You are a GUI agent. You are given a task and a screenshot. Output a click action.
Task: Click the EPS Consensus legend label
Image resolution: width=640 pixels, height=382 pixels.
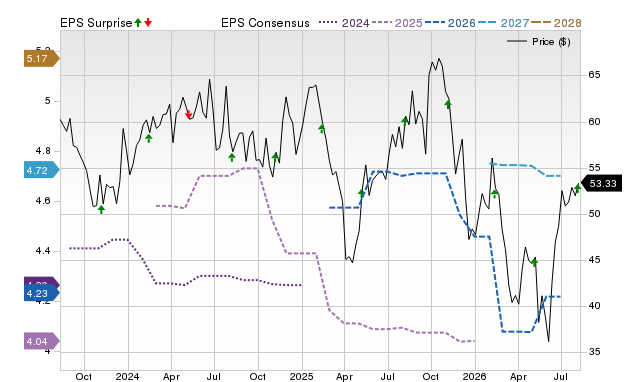tap(265, 23)
